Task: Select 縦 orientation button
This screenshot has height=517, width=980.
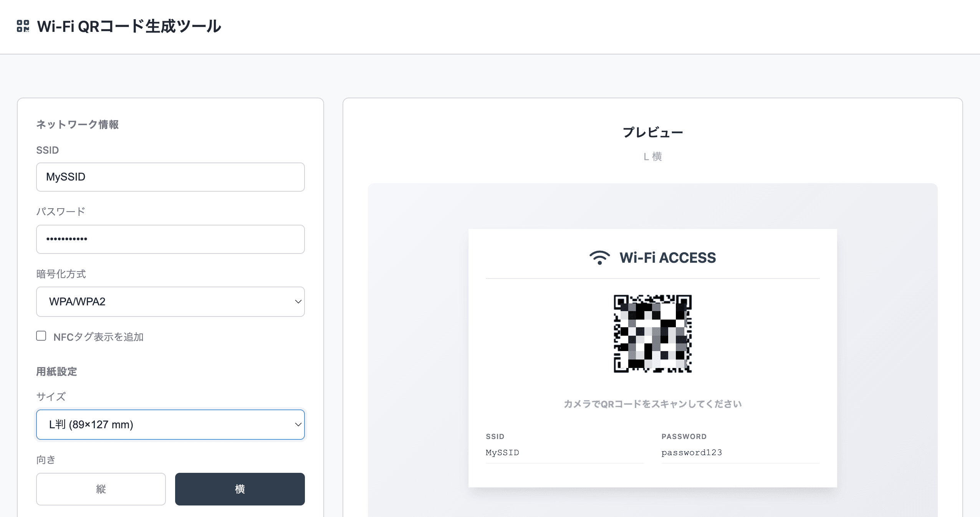Action: pyautogui.click(x=101, y=489)
